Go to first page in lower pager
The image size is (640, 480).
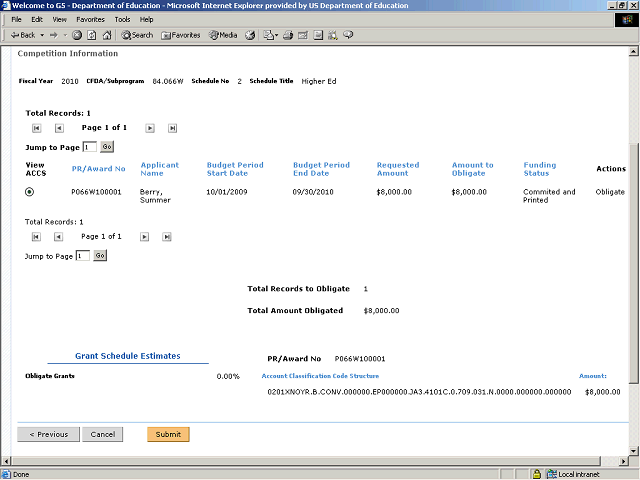click(36, 237)
